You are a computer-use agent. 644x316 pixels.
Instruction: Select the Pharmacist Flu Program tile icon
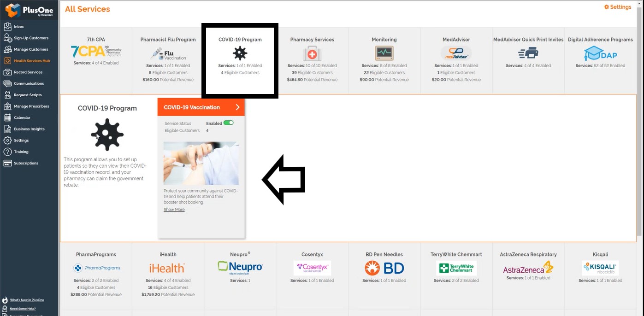click(168, 54)
